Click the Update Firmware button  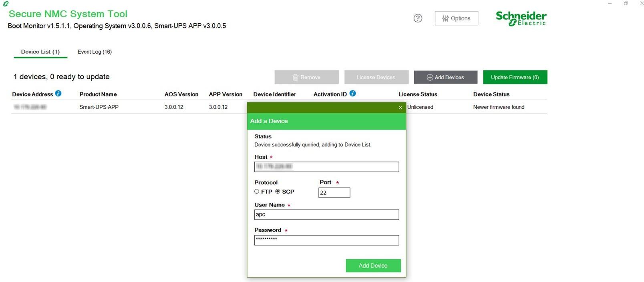click(x=515, y=77)
